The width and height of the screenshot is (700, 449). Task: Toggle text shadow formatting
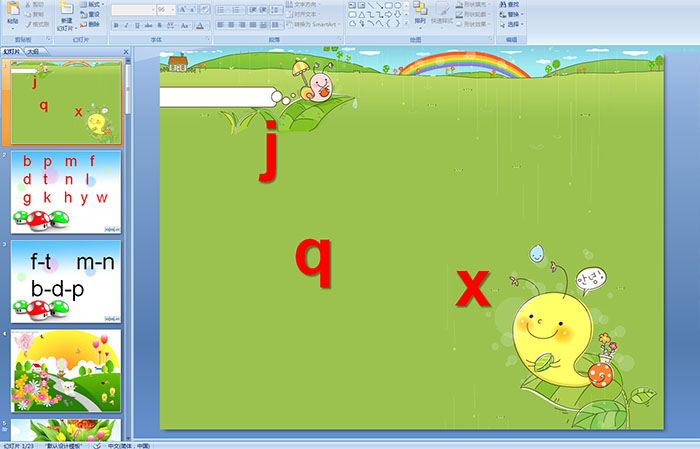click(159, 25)
